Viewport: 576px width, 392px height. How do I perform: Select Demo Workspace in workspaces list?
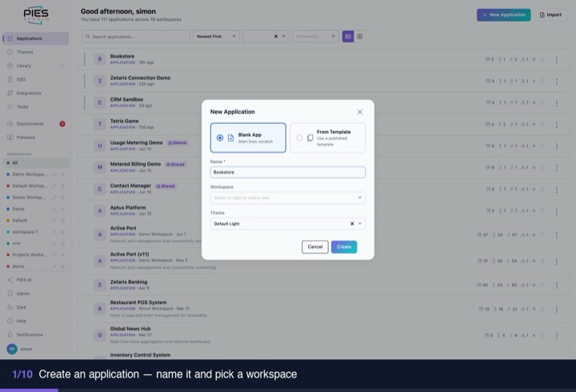(29, 174)
